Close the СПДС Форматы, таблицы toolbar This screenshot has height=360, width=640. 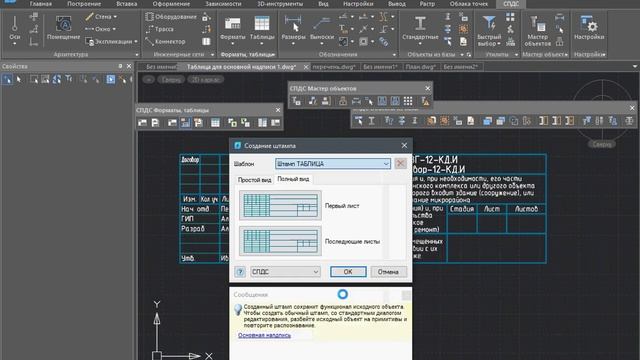278,110
